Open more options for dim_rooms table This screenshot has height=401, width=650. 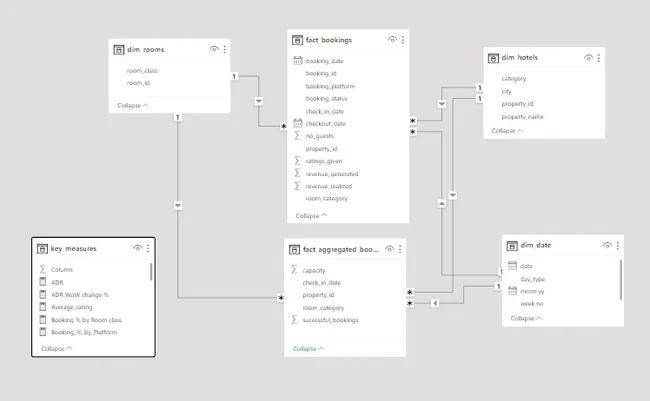(225, 49)
